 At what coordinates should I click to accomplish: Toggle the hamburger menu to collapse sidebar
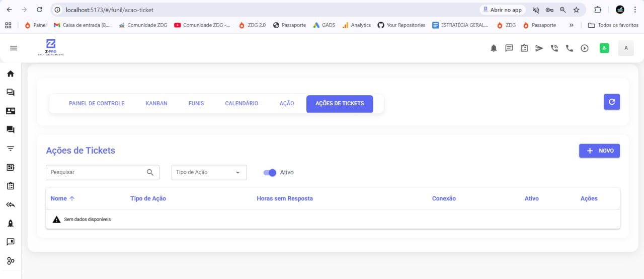tap(14, 48)
